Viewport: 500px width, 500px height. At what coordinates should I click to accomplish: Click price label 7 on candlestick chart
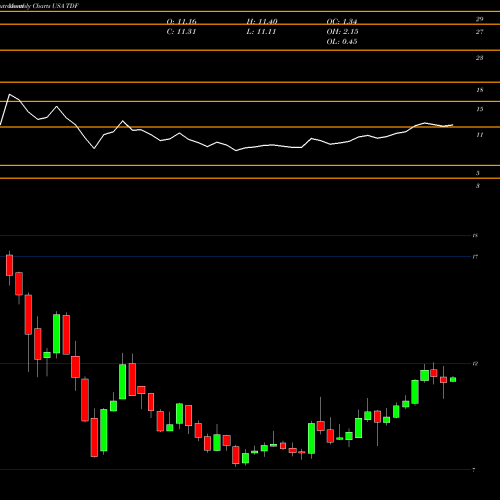pyautogui.click(x=474, y=470)
